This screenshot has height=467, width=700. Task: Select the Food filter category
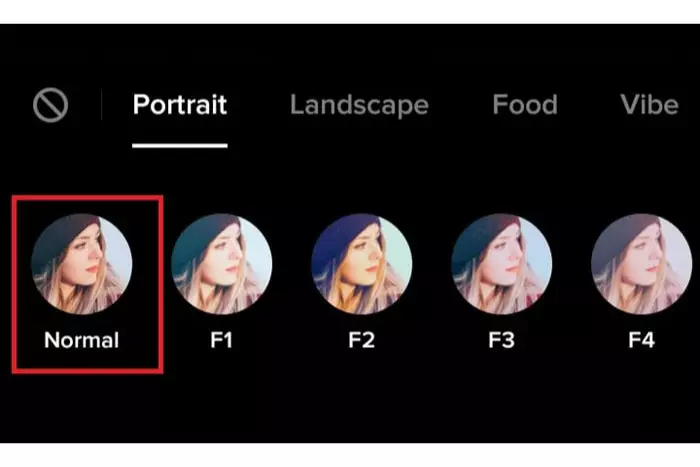point(525,104)
